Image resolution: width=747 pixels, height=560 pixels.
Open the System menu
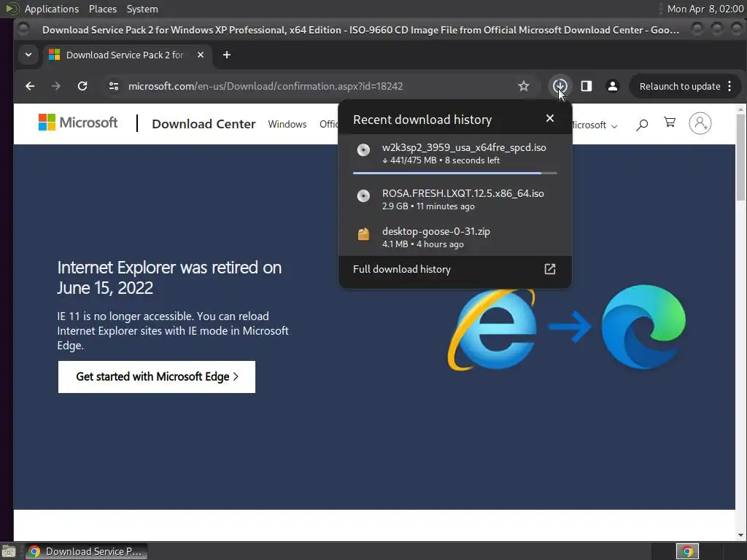point(142,9)
